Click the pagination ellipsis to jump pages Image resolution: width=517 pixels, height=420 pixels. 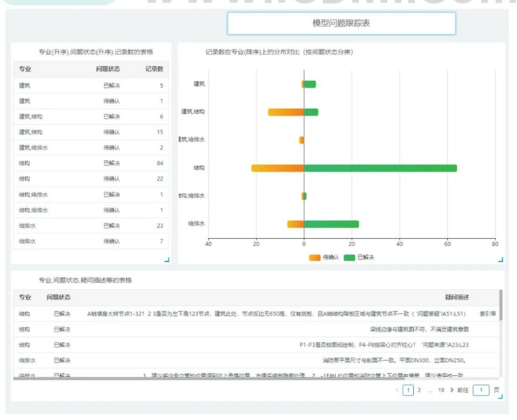tap(430, 391)
